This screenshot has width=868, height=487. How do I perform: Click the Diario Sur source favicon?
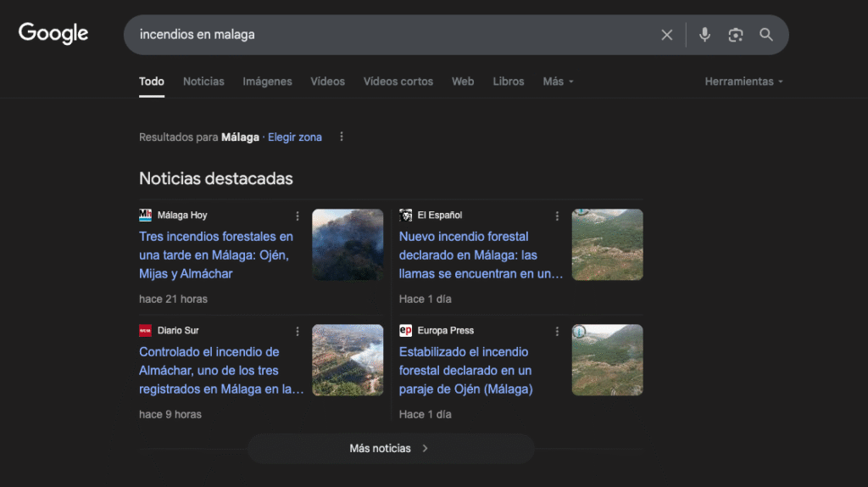145,330
